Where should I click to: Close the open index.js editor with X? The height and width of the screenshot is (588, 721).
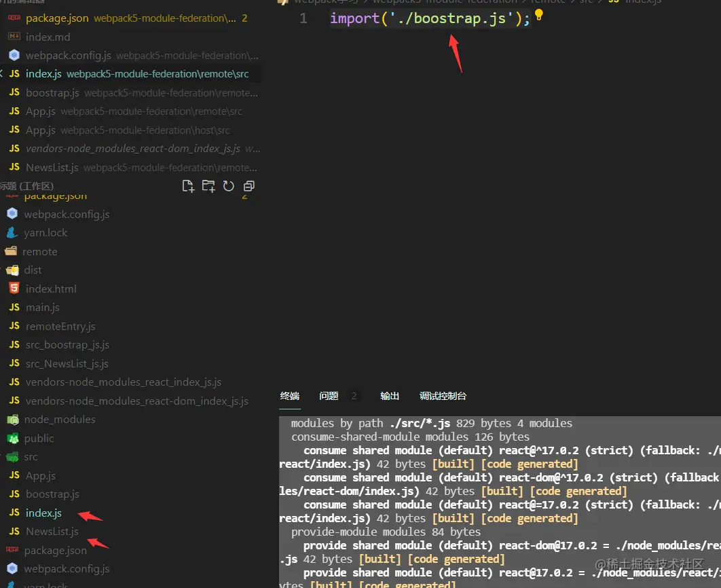click(x=1, y=73)
